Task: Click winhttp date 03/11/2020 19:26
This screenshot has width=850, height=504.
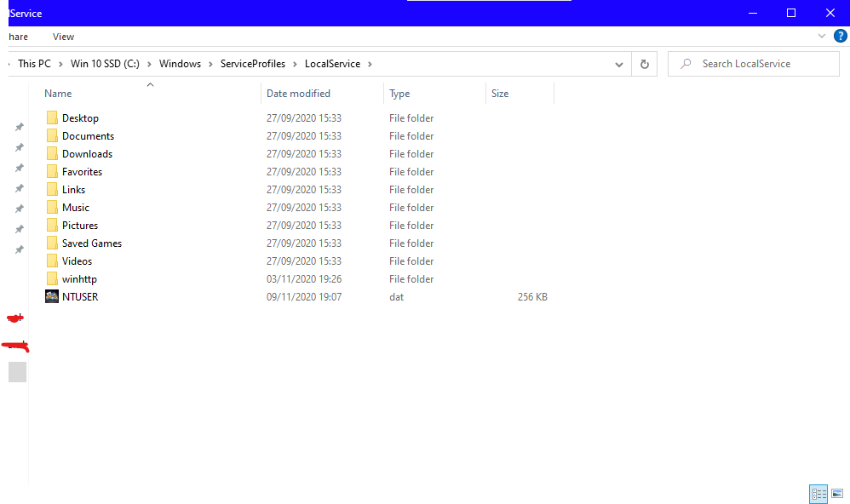Action: point(303,279)
